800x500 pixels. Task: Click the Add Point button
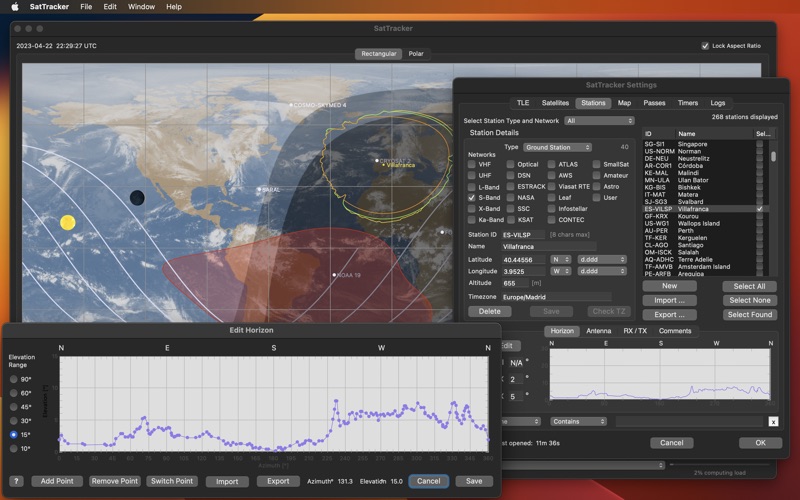tap(57, 481)
